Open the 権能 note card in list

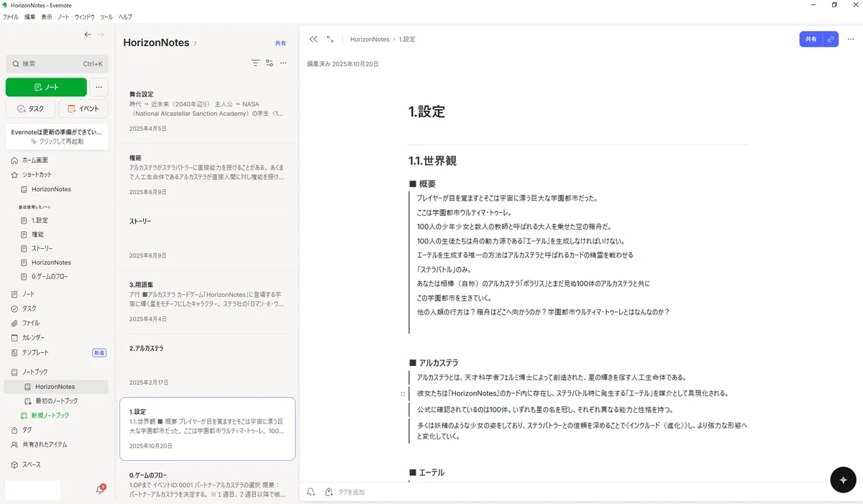point(207,175)
